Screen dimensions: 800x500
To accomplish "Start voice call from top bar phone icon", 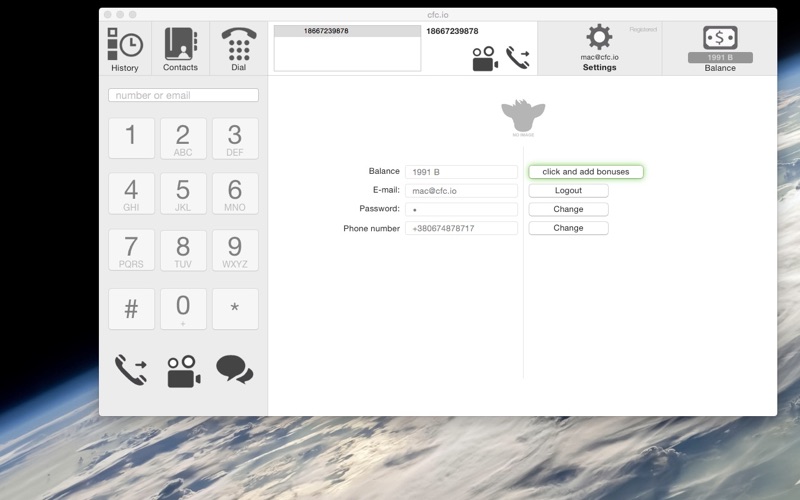I will click(517, 58).
